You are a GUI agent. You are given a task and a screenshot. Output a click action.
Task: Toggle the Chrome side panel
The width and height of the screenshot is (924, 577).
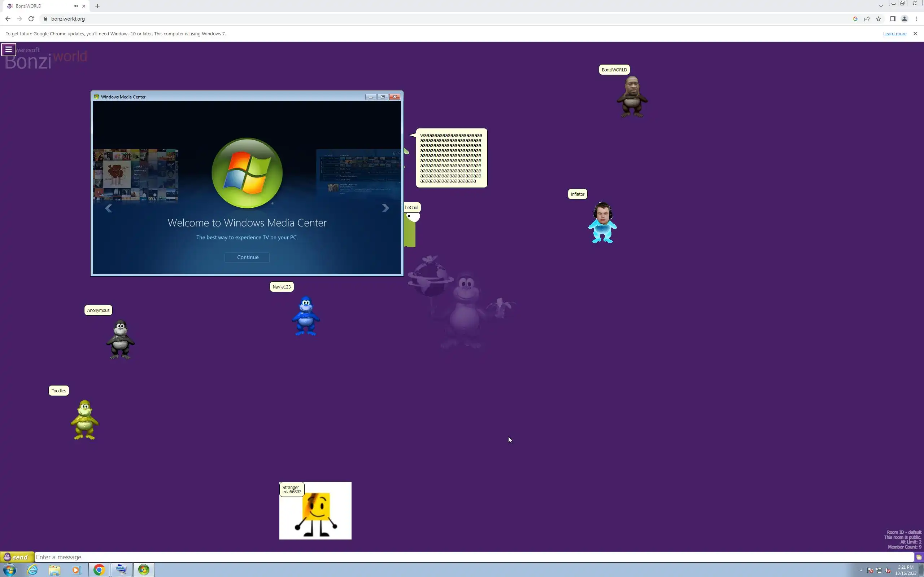(893, 19)
